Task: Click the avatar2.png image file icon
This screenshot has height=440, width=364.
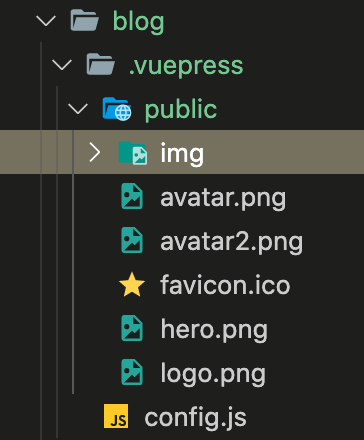Action: tap(132, 240)
